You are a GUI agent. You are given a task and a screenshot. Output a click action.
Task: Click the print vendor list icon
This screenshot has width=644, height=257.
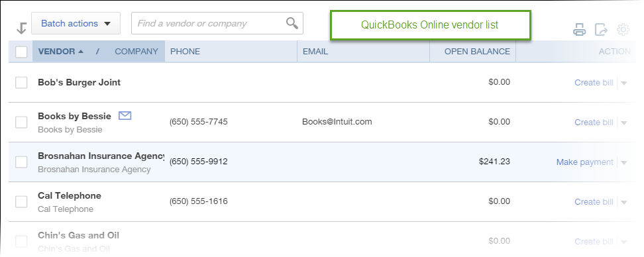pos(580,30)
